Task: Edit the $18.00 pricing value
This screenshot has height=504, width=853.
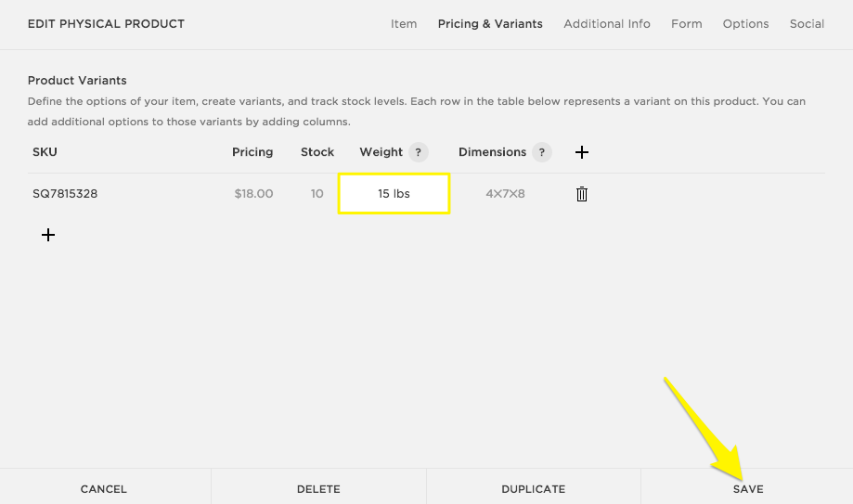Action: [x=253, y=194]
